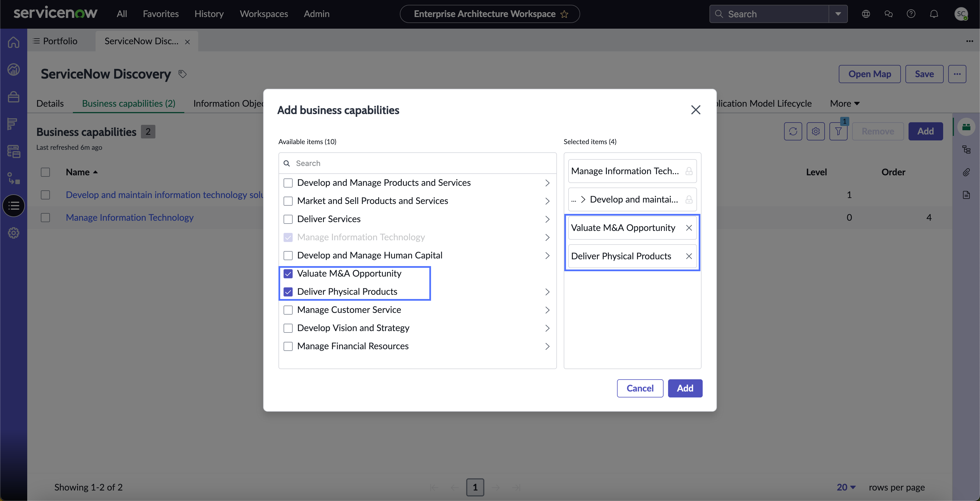980x501 pixels.
Task: Open the hierarchy tree icon in right panel
Action: pyautogui.click(x=966, y=149)
